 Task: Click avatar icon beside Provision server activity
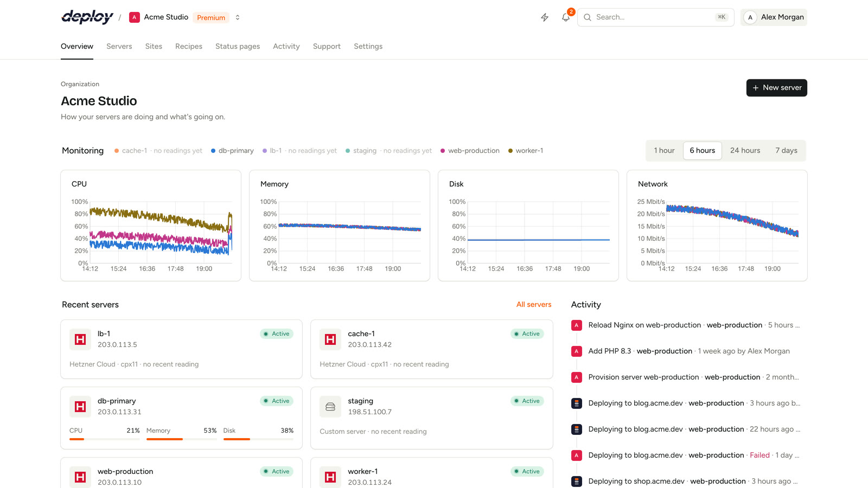point(577,377)
